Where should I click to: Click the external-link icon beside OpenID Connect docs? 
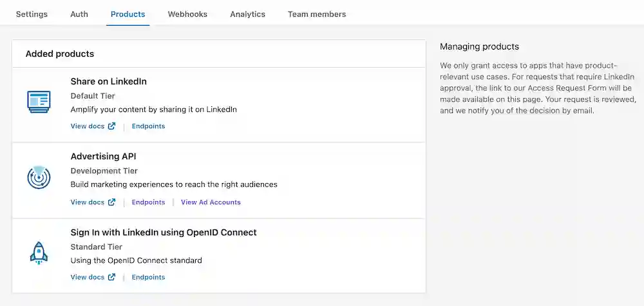[x=111, y=277]
